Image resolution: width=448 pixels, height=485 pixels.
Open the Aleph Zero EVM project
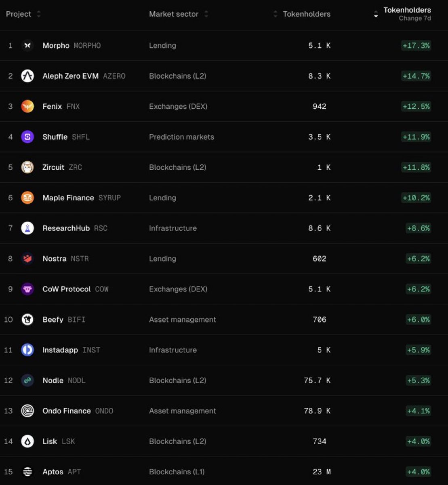70,76
